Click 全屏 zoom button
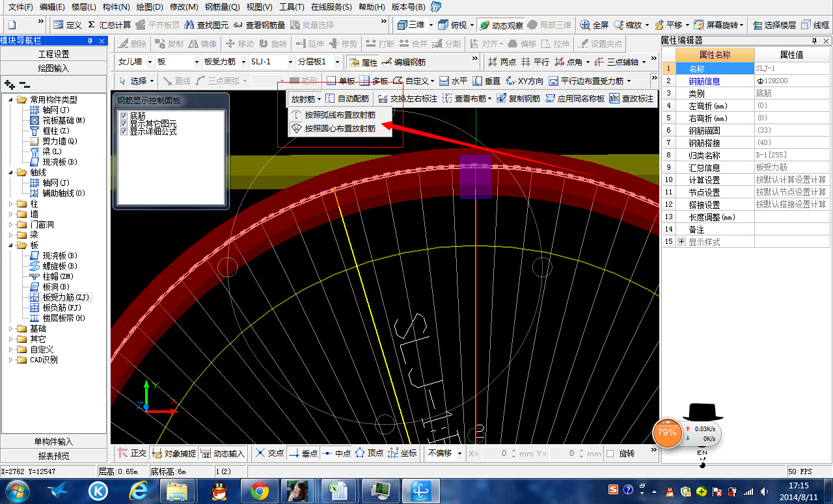 (x=594, y=25)
